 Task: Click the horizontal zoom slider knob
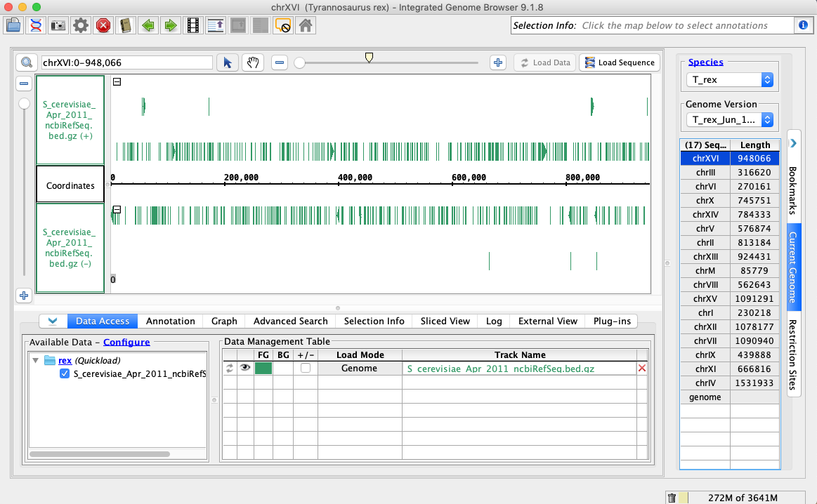click(299, 63)
